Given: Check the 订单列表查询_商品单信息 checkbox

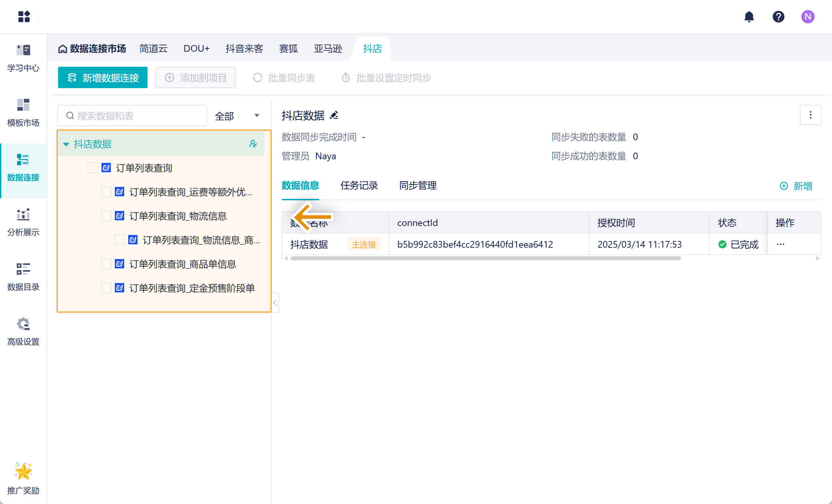Looking at the screenshot, I should coord(106,264).
